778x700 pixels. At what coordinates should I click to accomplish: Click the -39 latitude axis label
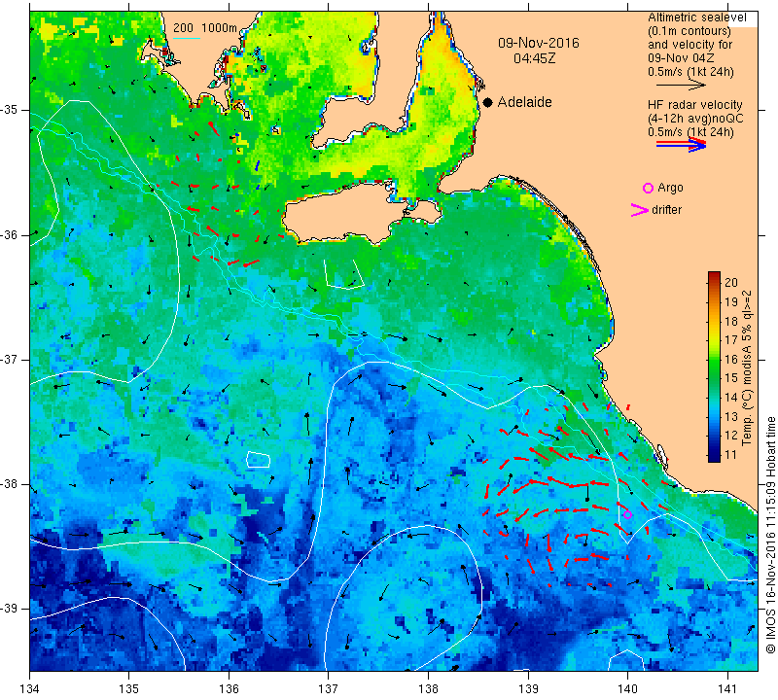tap(10, 609)
